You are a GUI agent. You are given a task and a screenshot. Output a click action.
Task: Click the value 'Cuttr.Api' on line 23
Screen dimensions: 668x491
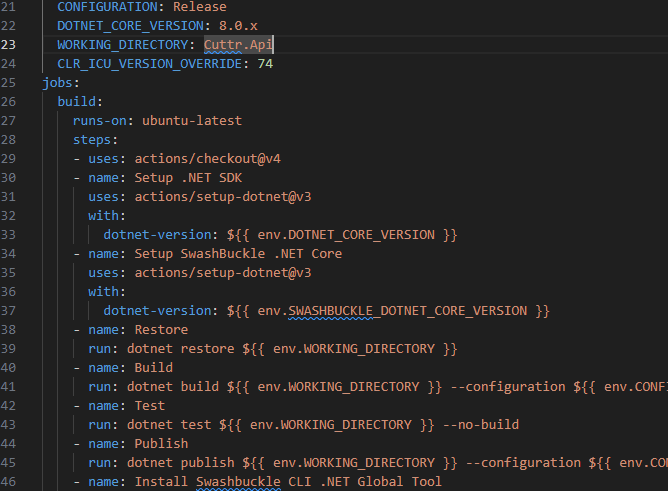(238, 45)
